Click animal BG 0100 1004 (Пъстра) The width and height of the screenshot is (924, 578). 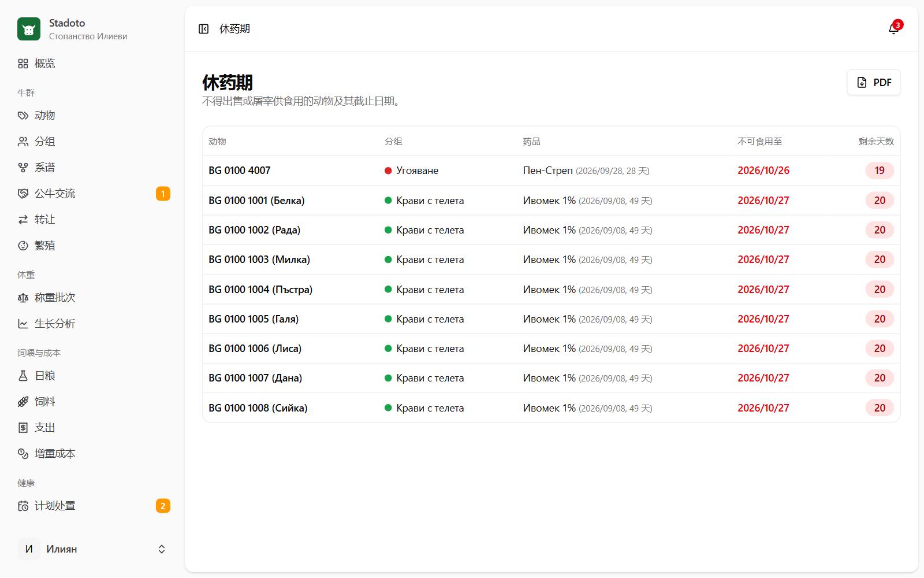(260, 290)
